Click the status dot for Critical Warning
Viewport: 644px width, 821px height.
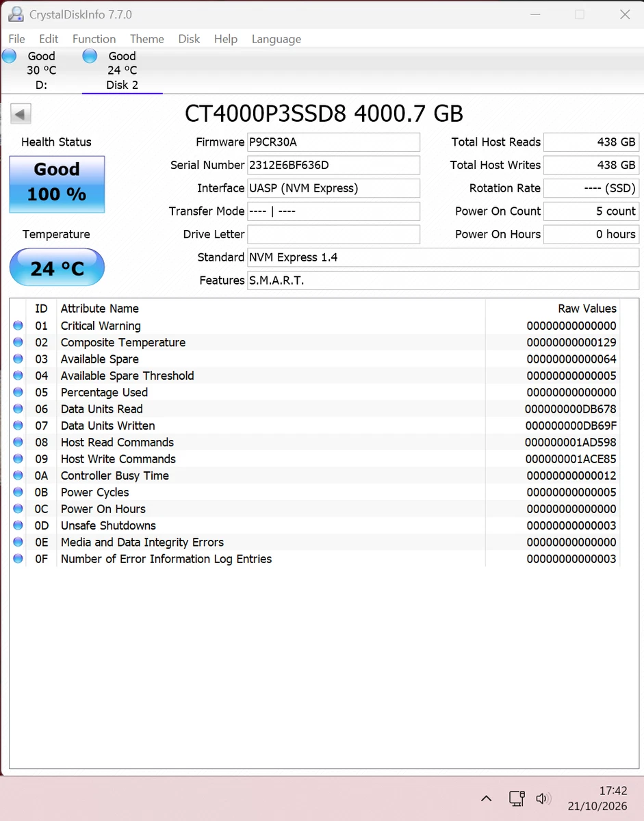[x=18, y=326]
